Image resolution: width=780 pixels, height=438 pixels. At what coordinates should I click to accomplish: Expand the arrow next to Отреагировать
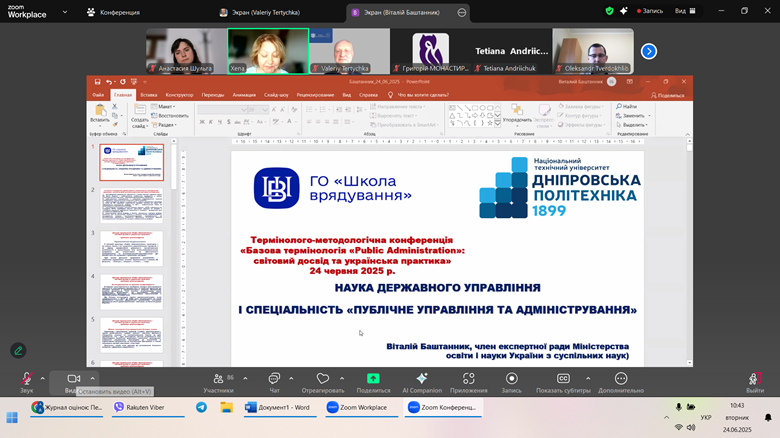coord(342,379)
